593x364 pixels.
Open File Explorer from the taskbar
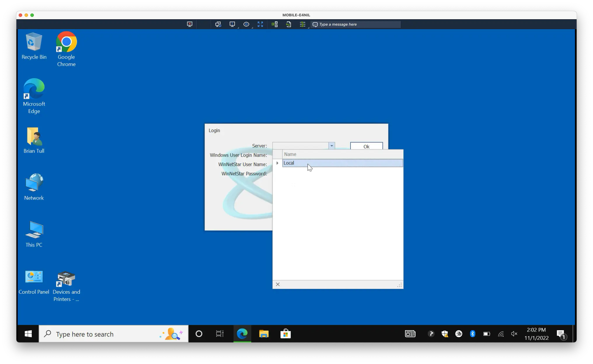click(x=264, y=334)
